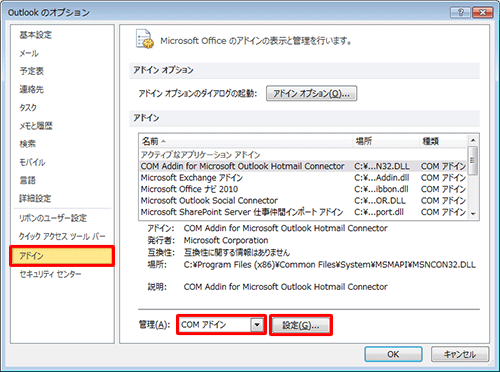Open クイック アクセス ツール バー settings

pyautogui.click(x=62, y=236)
